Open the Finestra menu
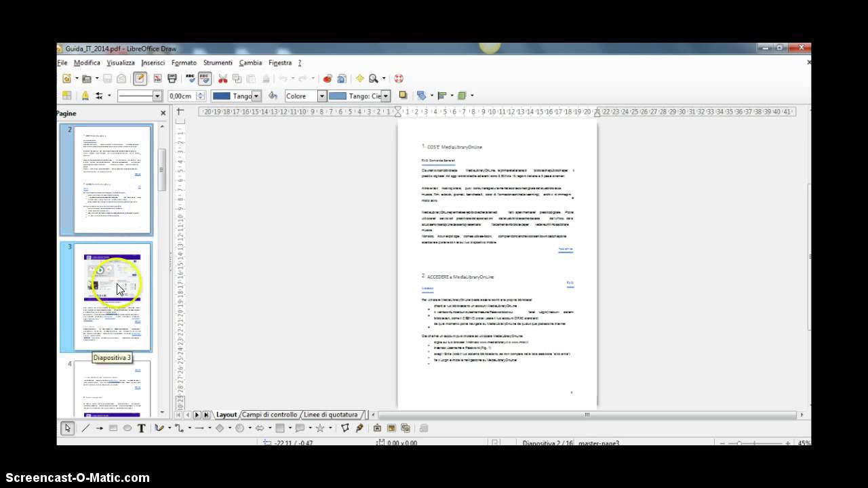The image size is (868, 488). pos(280,62)
